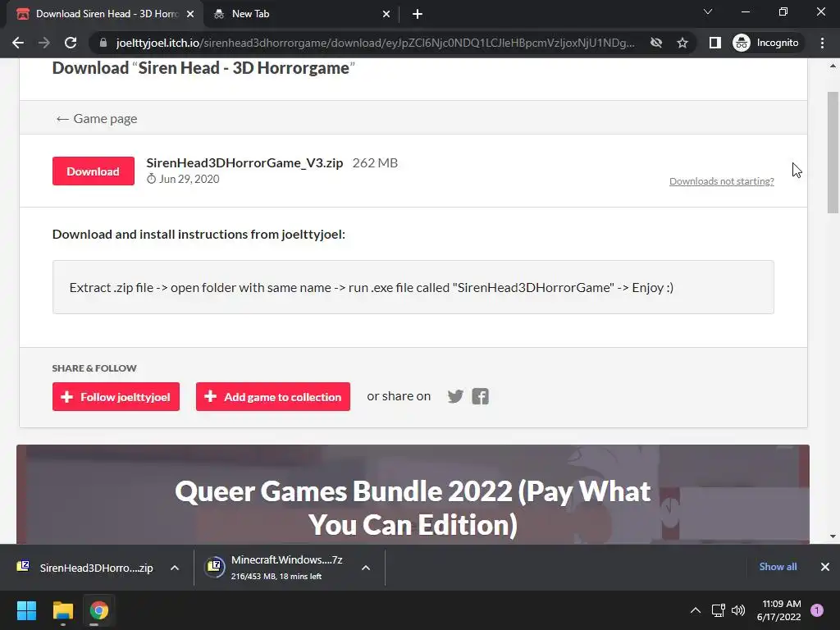Click Show all downloads link
This screenshot has height=630, width=840.
778,567
